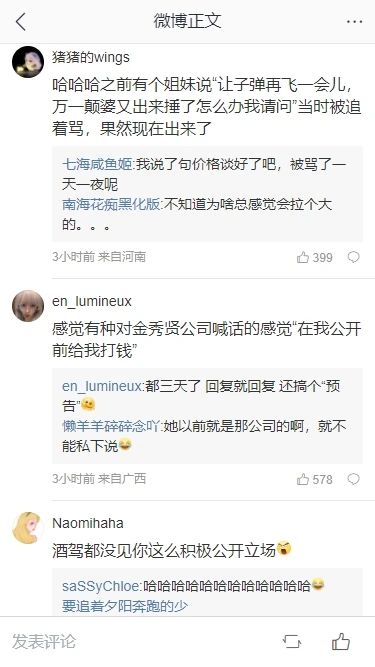Open the three-dot more options menu
375x667 pixels.
[x=354, y=21]
